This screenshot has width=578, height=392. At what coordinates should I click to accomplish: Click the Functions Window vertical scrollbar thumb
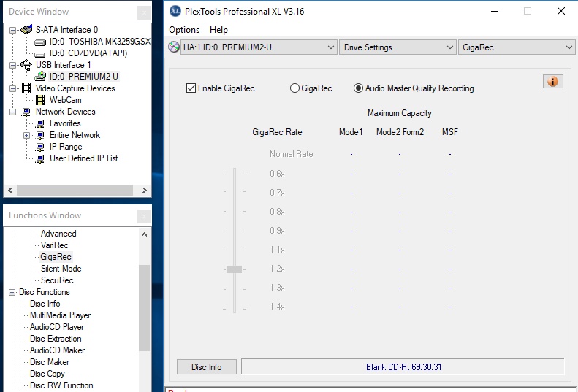(144, 307)
